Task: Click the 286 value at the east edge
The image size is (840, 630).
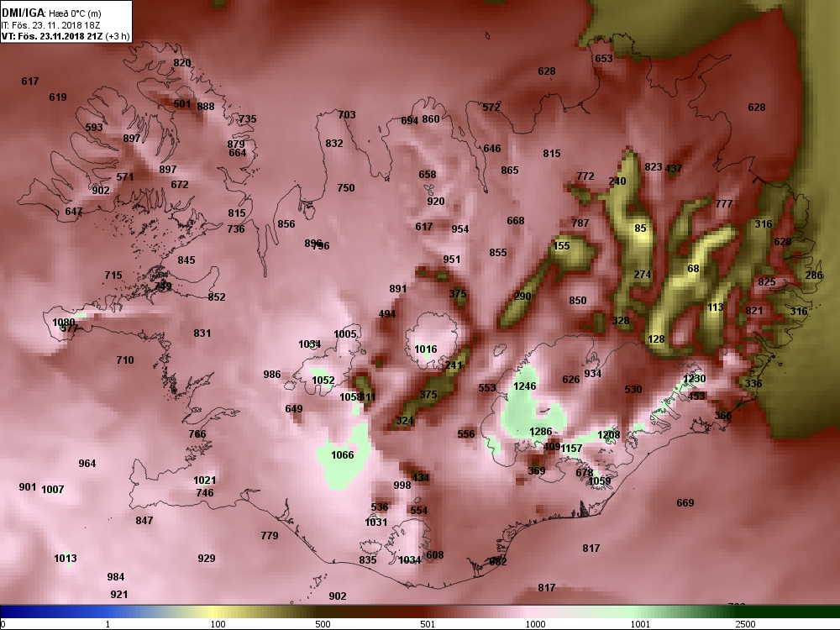Action: pos(814,276)
